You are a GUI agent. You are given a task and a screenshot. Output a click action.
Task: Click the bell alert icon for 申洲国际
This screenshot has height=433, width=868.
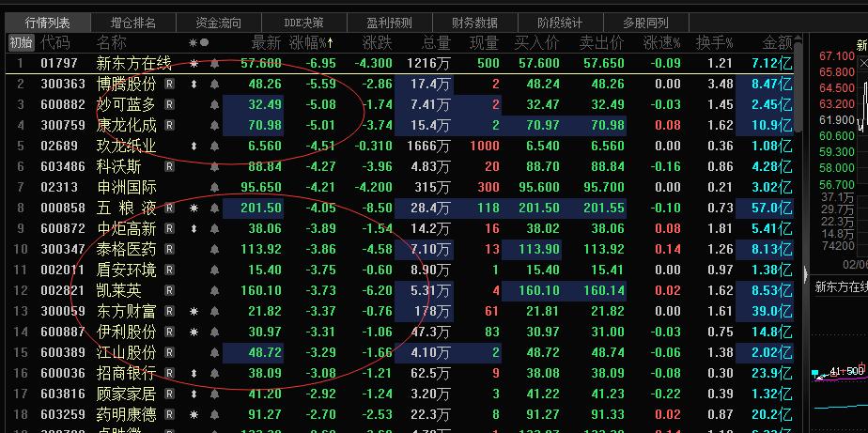point(215,188)
